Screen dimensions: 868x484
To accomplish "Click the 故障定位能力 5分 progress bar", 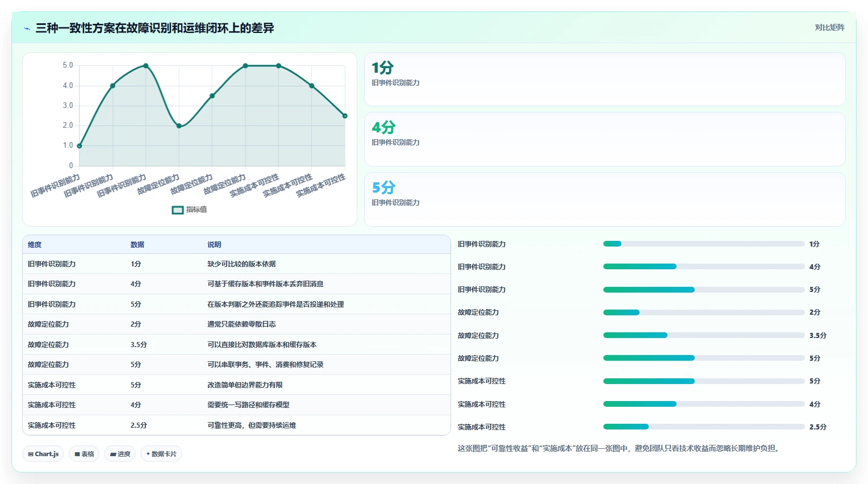I will point(704,358).
